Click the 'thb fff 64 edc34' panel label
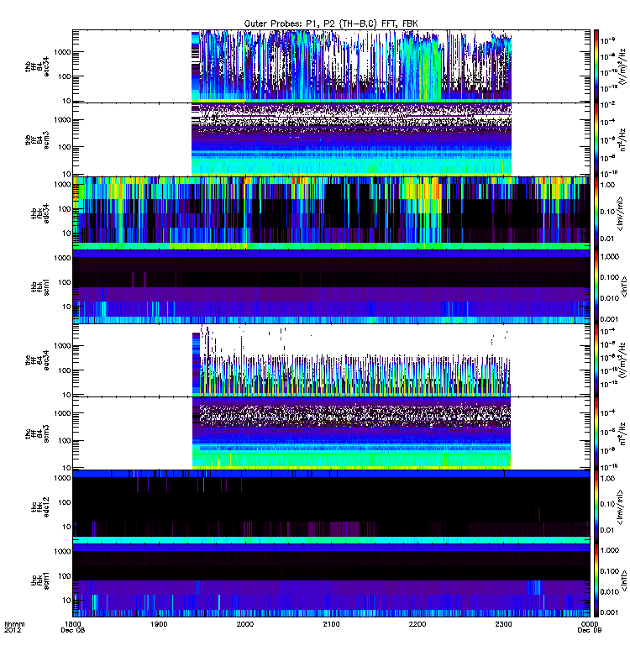The image size is (630, 672). tap(37, 66)
